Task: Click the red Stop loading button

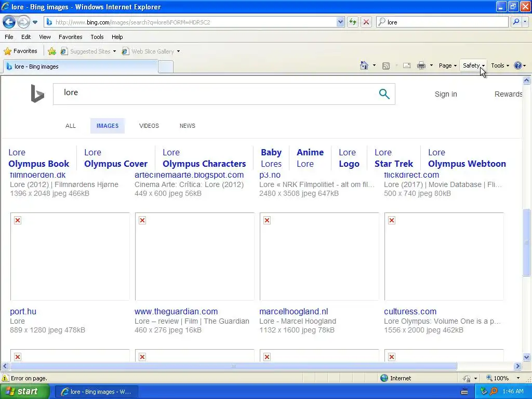Action: tap(366, 22)
